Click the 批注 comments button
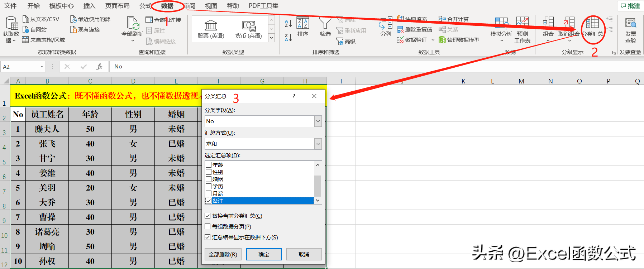644x269 pixels. pos(630,6)
